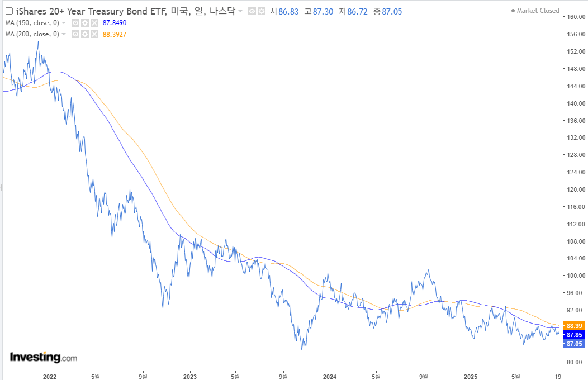Hide the MA 200 indicator via eye icon
The width and height of the screenshot is (588, 380).
(x=75, y=34)
